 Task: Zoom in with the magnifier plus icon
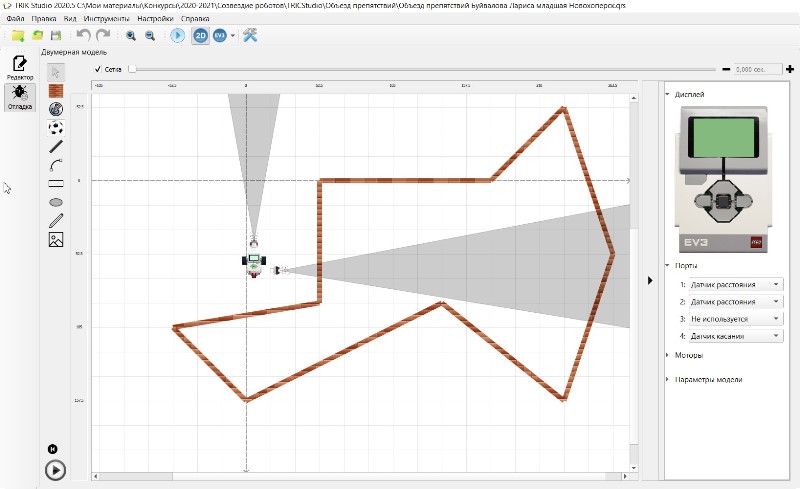click(x=131, y=35)
